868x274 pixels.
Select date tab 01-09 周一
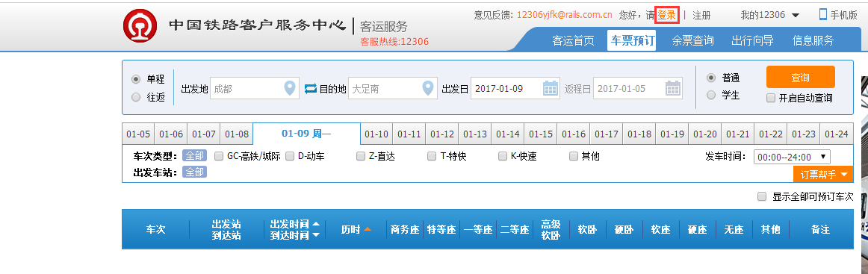307,134
